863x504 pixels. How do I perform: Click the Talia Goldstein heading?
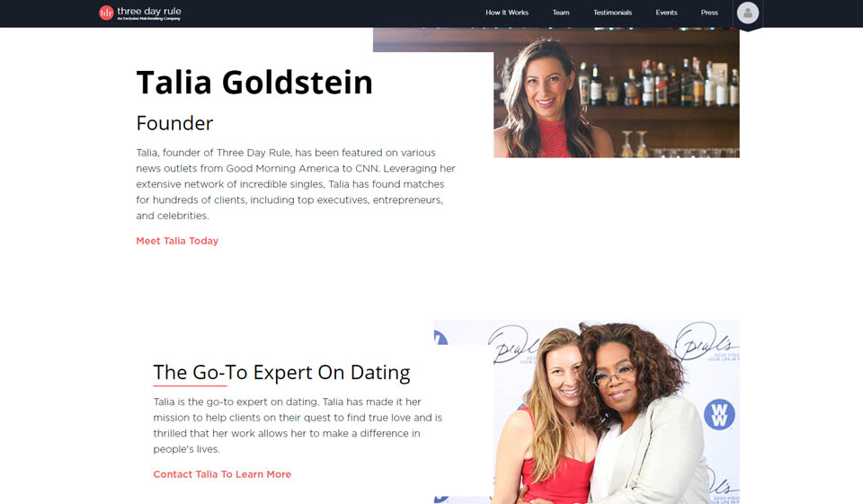pyautogui.click(x=254, y=83)
